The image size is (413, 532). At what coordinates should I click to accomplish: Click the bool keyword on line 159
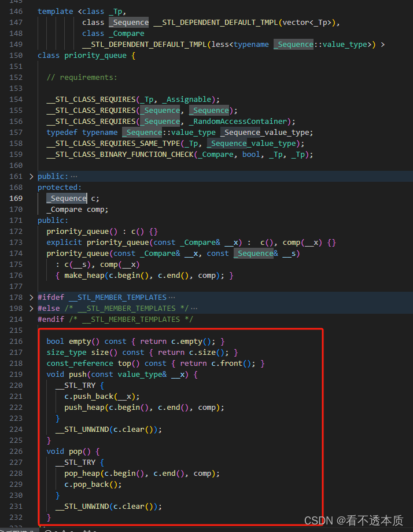tap(251, 155)
